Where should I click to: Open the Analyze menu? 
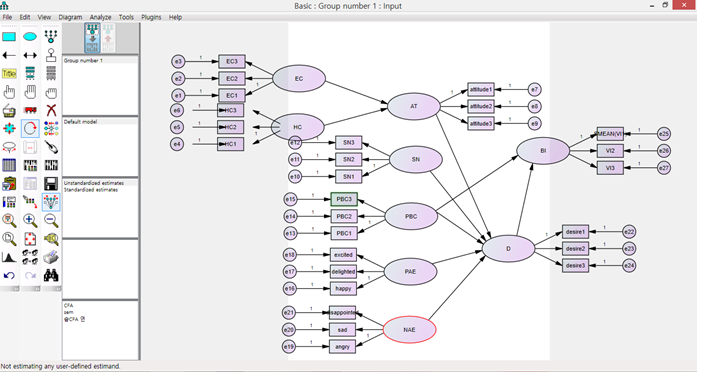click(x=100, y=17)
